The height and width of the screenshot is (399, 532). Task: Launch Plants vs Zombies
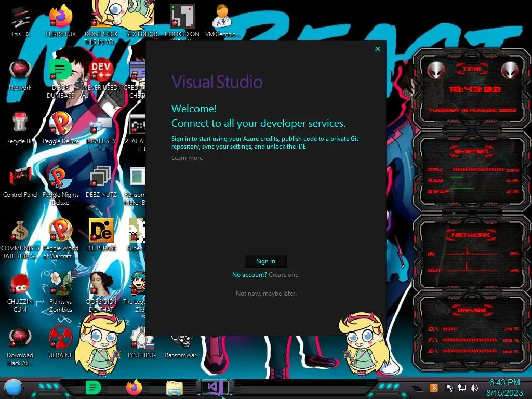[61, 293]
